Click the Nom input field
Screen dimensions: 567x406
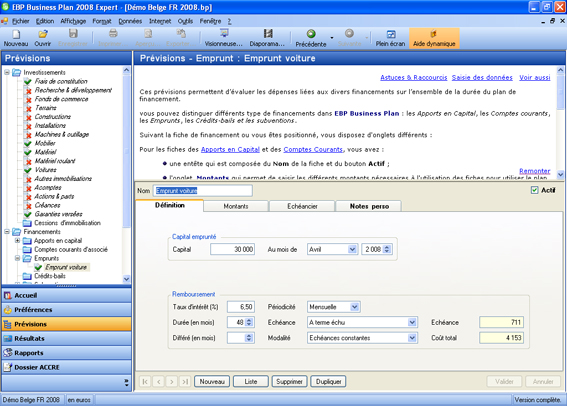click(203, 191)
